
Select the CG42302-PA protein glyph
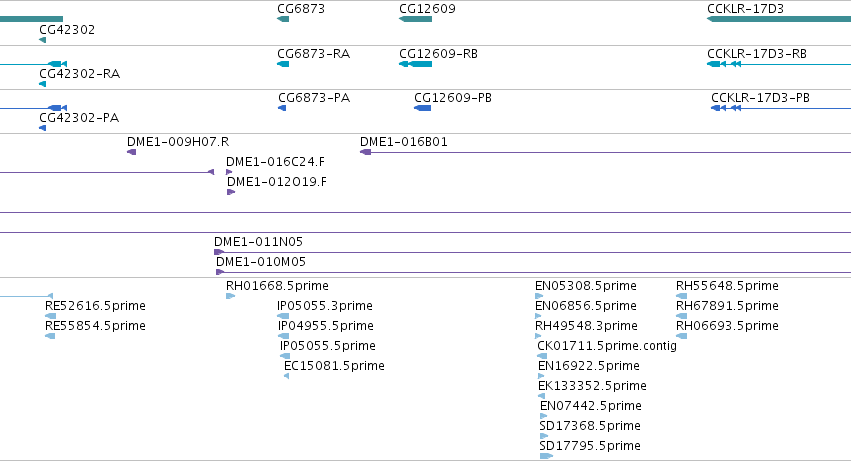pos(42,128)
